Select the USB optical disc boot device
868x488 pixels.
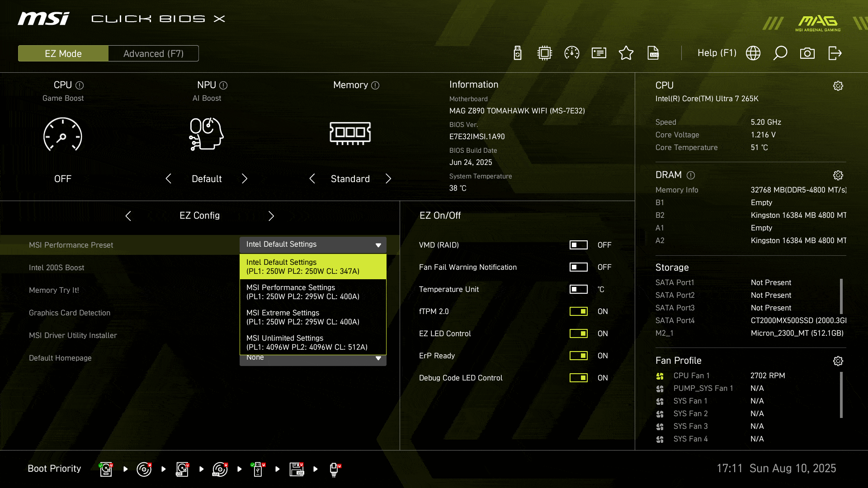tap(220, 469)
